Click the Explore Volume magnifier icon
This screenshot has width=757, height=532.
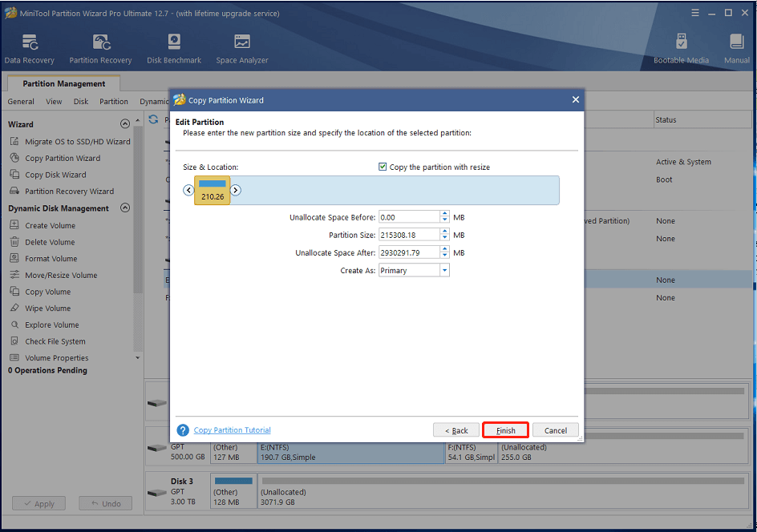point(14,324)
